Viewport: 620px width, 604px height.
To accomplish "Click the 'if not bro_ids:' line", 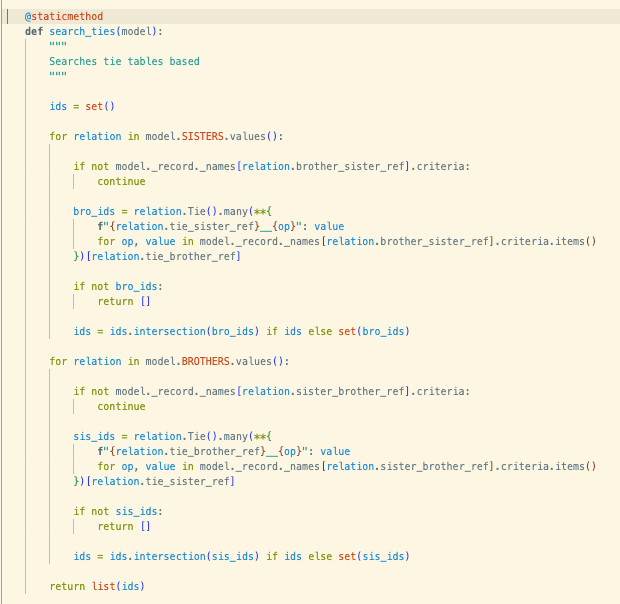I will click(118, 287).
